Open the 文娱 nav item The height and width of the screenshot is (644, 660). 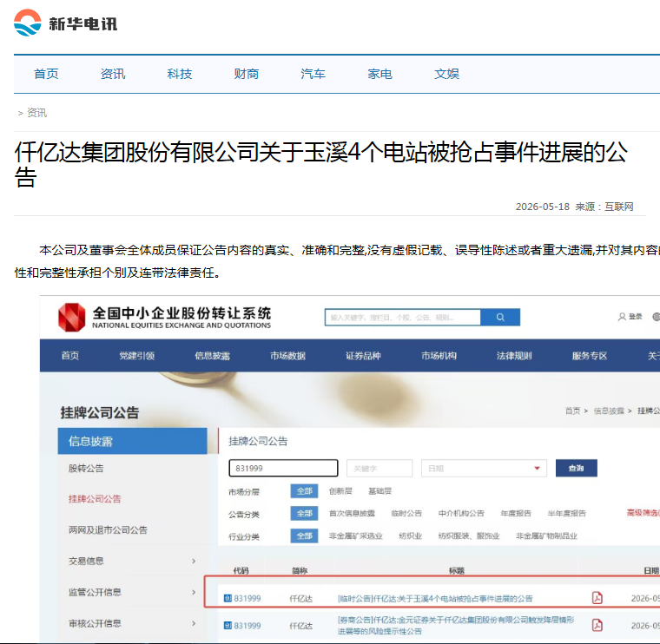(446, 74)
